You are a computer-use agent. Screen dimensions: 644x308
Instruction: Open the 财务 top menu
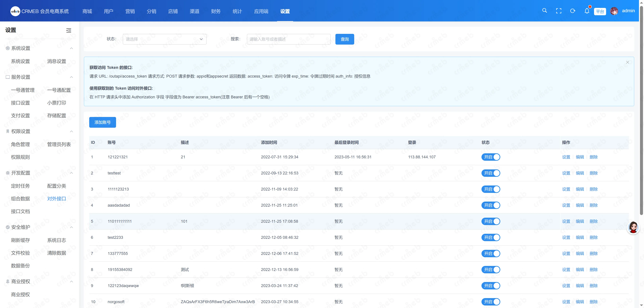(x=216, y=11)
